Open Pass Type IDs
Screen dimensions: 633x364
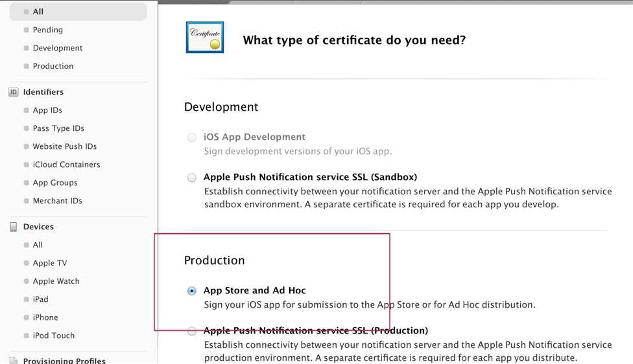pos(58,128)
